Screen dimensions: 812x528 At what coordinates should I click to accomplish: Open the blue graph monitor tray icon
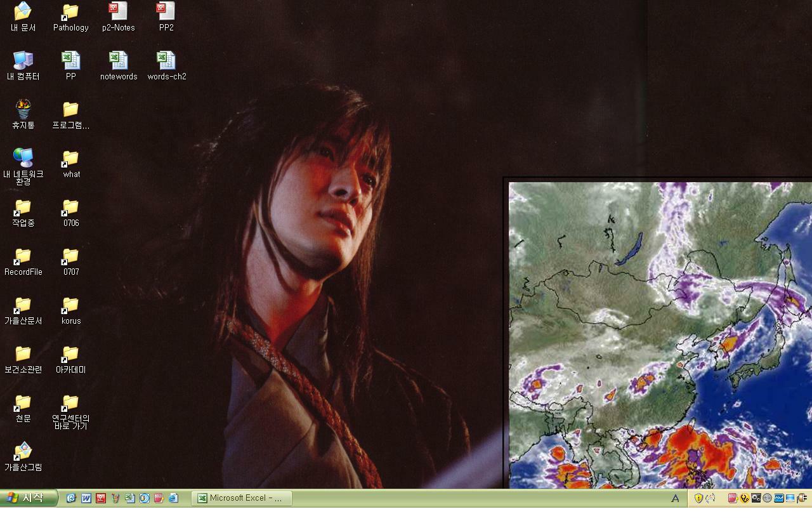[778, 498]
